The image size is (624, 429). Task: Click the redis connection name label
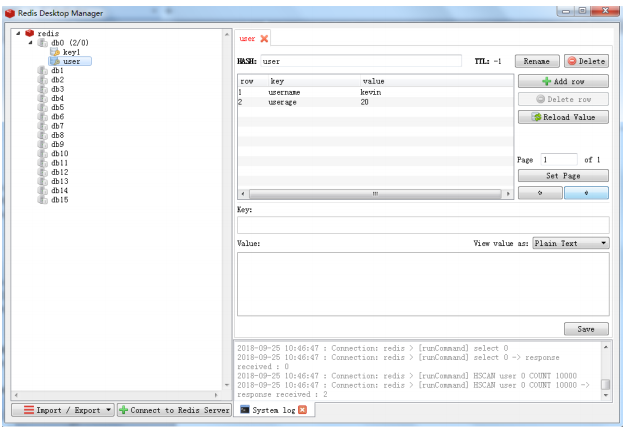pyautogui.click(x=48, y=33)
